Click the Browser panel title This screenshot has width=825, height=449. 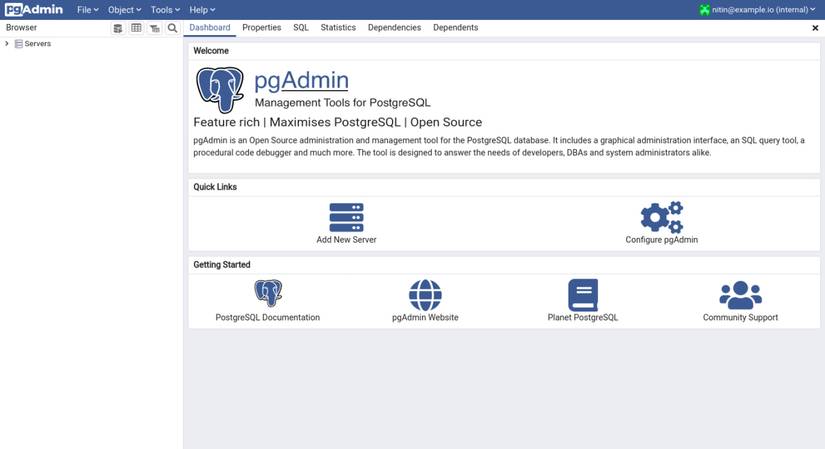[21, 27]
